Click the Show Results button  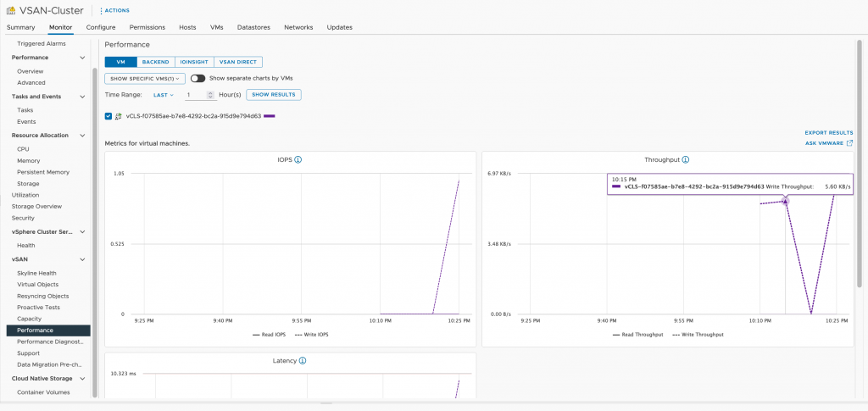click(x=274, y=95)
